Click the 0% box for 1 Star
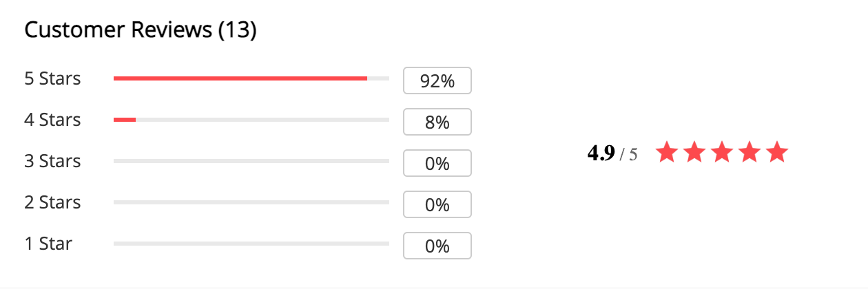The image size is (868, 289). (437, 246)
